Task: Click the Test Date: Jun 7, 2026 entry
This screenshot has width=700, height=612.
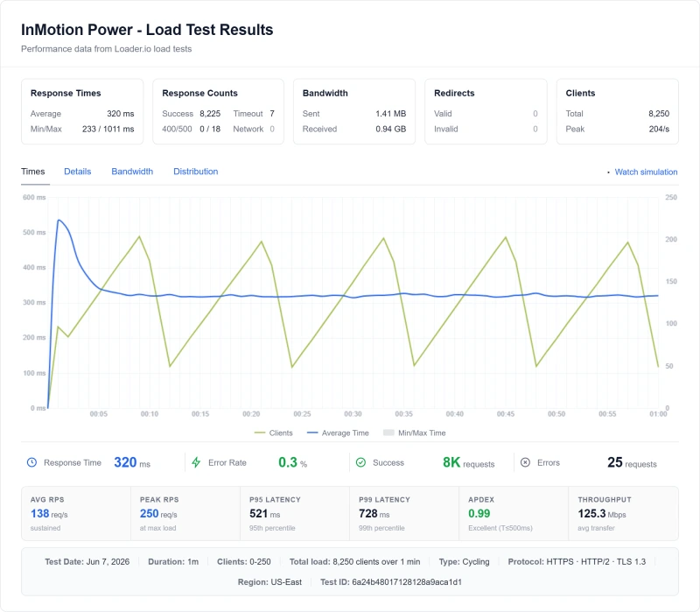Action: point(87,561)
